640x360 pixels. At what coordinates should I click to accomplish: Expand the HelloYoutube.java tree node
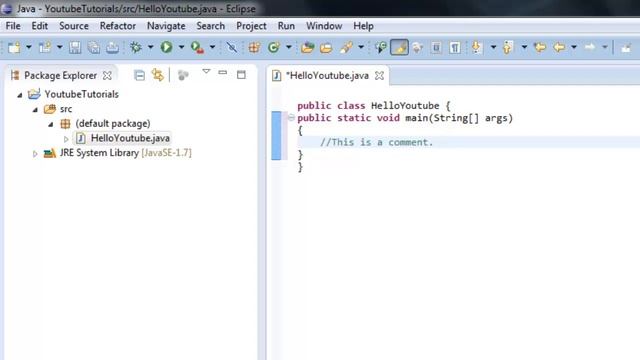coord(66,139)
